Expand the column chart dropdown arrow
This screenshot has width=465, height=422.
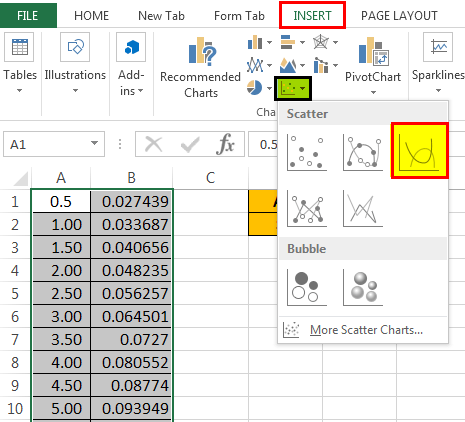269,42
